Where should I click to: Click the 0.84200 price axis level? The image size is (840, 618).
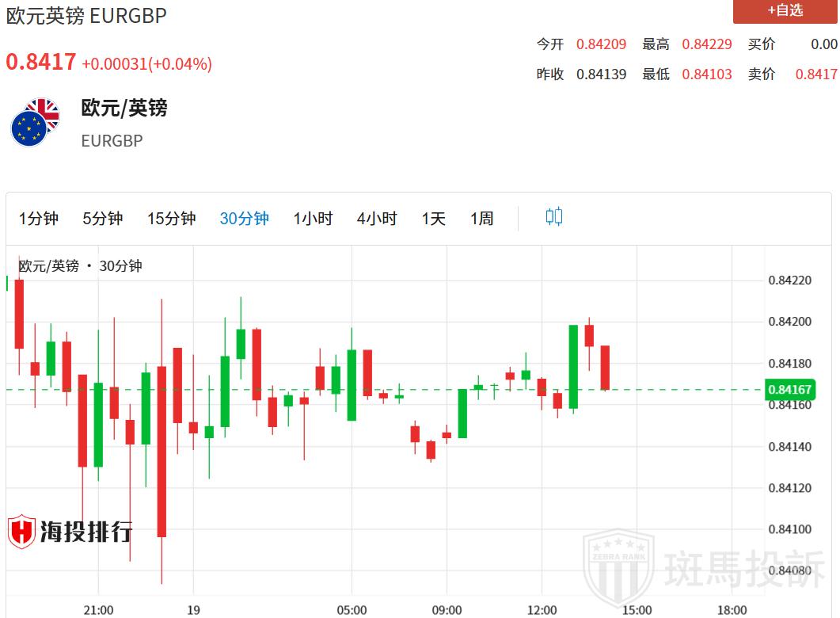(x=789, y=322)
